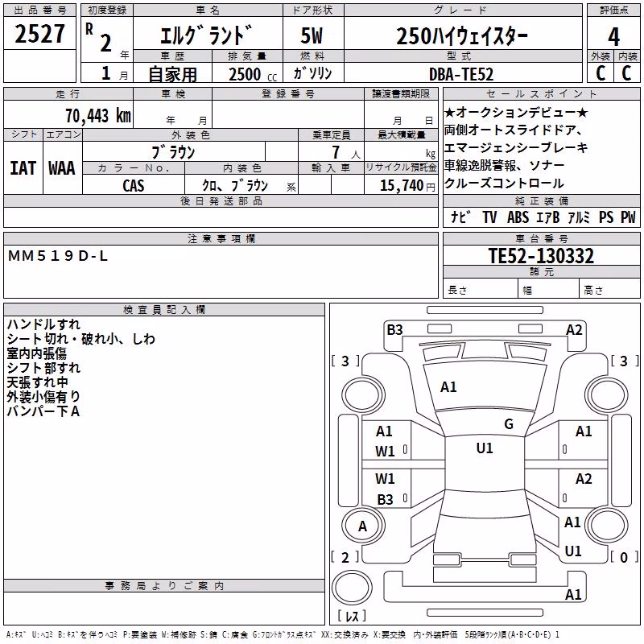Select エマージェンシーブレーキ sales point line
The height and width of the screenshot is (644, 644).
(x=516, y=147)
